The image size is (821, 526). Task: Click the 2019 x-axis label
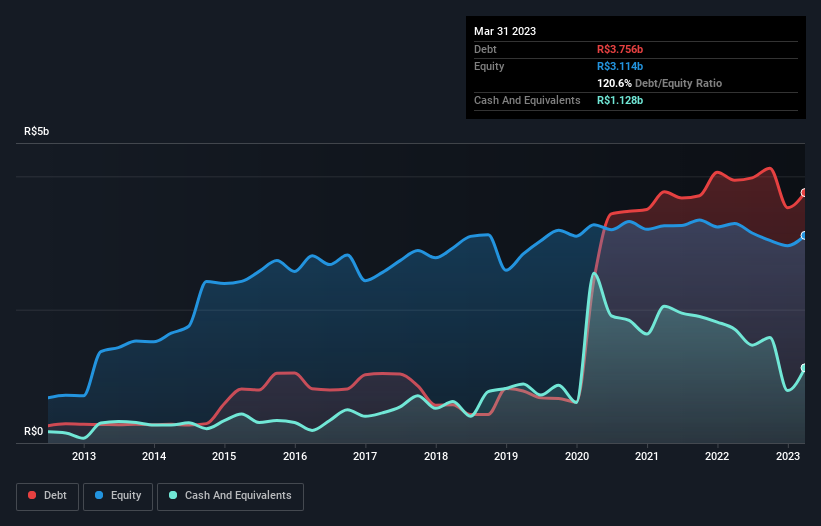(506, 456)
